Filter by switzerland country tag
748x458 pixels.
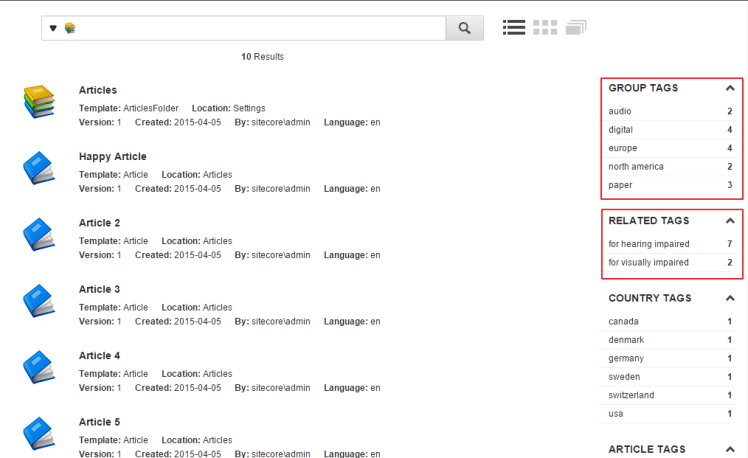pos(631,395)
